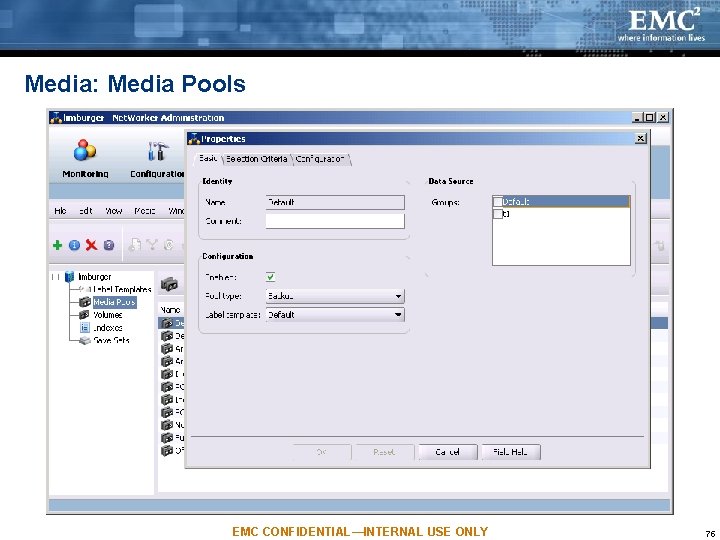
Task: Open the View menu
Action: [x=113, y=211]
